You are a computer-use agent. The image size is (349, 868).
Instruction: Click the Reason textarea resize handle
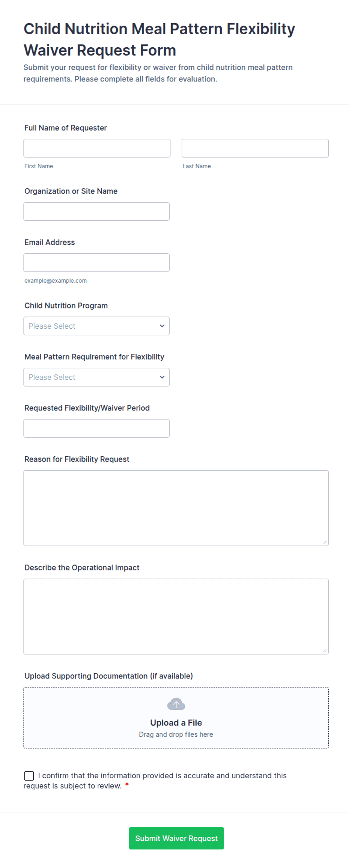point(325,542)
